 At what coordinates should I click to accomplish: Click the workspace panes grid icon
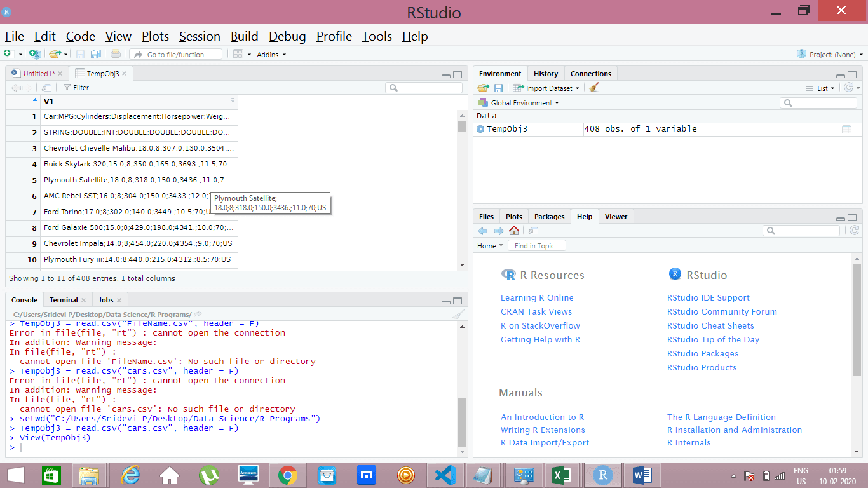pyautogui.click(x=238, y=54)
